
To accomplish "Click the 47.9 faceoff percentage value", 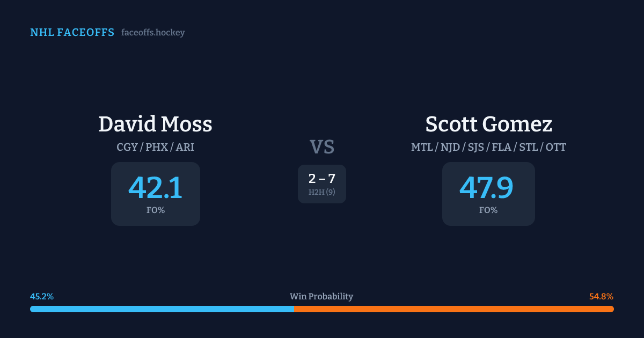I will (x=486, y=188).
